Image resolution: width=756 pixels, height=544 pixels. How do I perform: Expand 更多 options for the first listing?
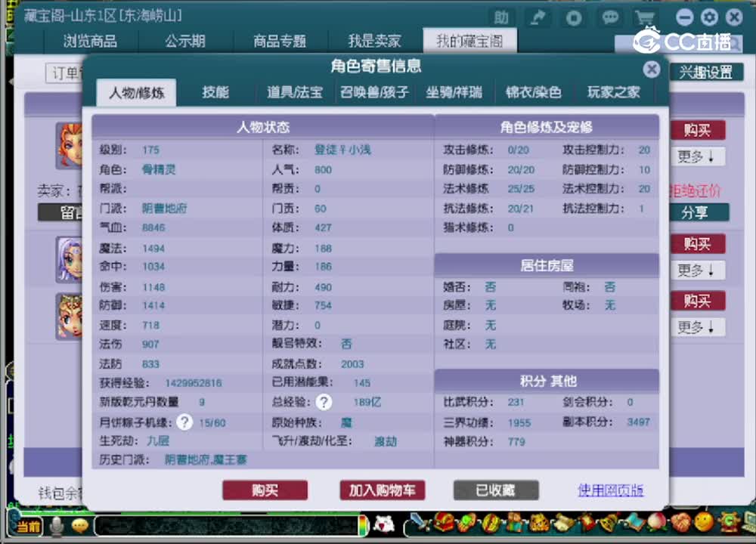(696, 156)
